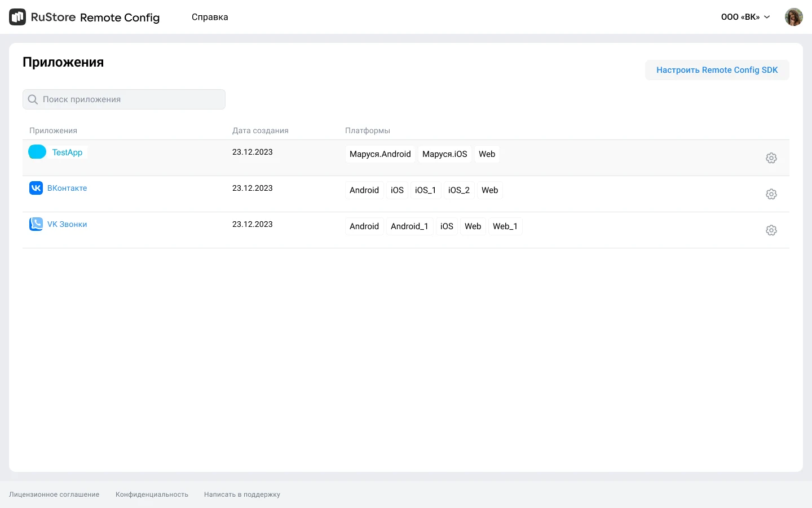
Task: Open the user avatar profile
Action: coord(794,17)
